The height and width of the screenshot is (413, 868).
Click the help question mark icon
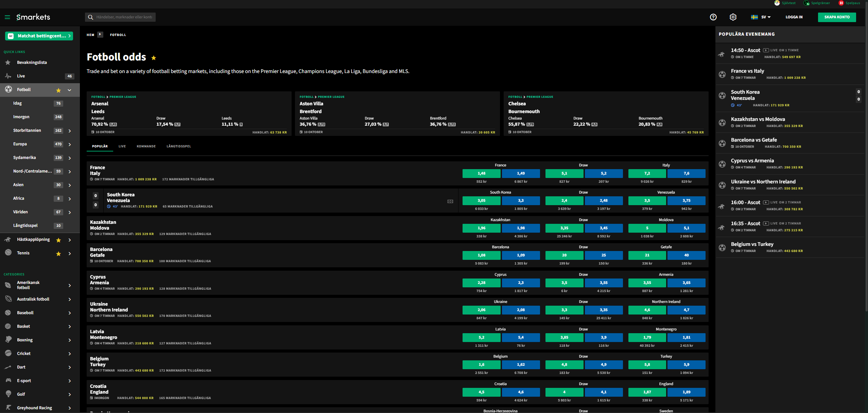713,17
